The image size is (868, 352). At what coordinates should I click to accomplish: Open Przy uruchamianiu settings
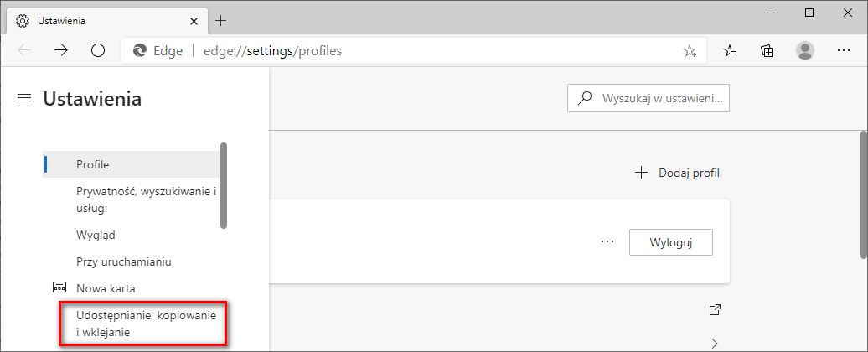click(x=123, y=261)
